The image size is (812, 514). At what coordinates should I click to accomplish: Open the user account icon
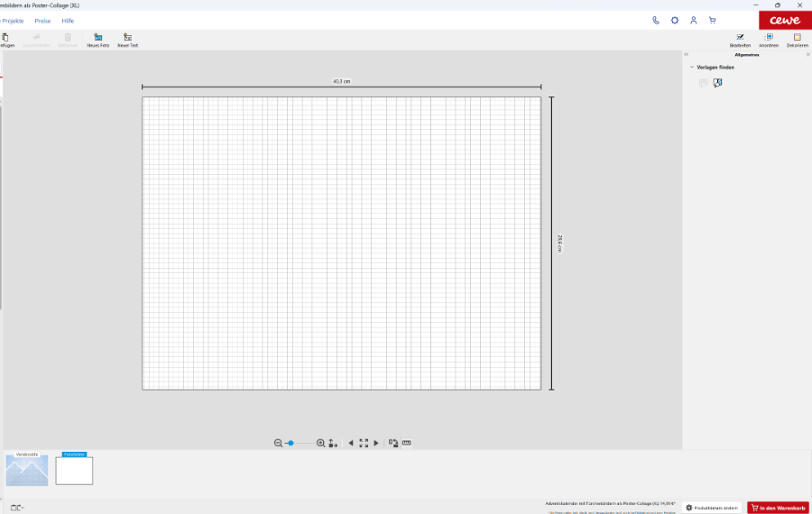click(x=694, y=21)
